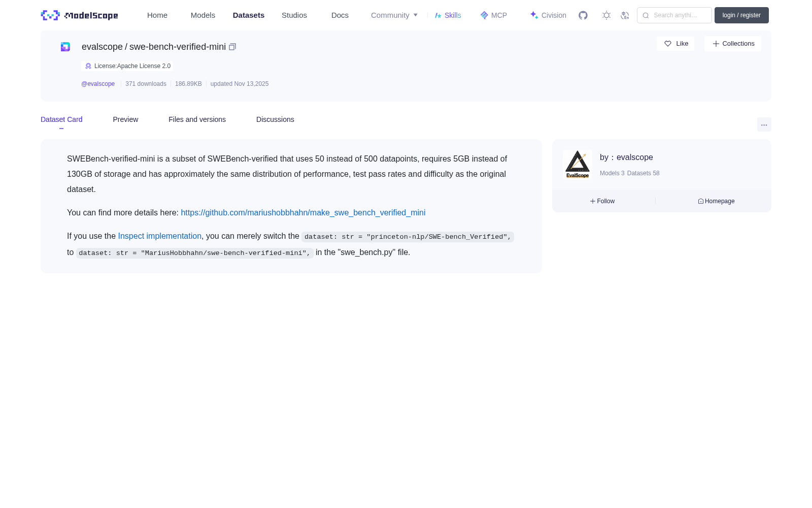
Task: Switch to the Discussions tab
Action: (275, 119)
